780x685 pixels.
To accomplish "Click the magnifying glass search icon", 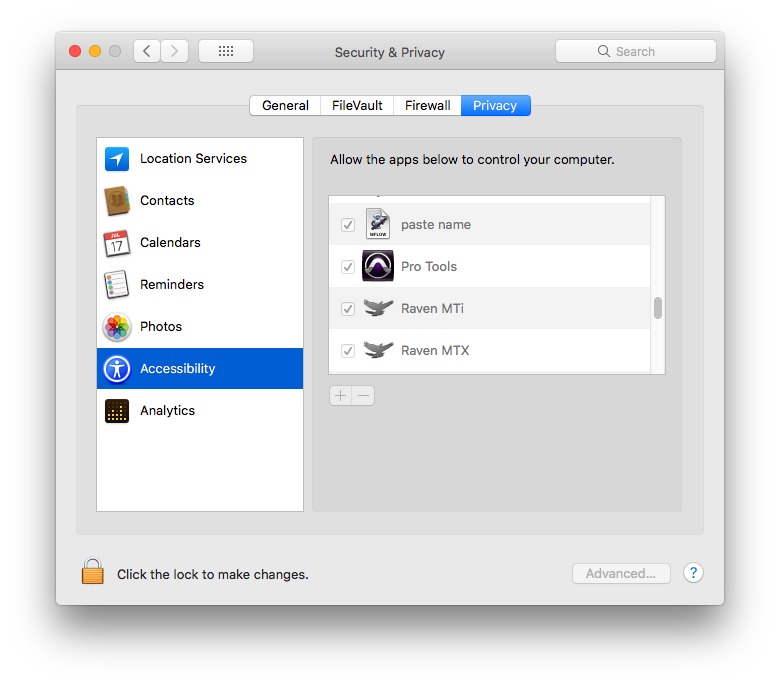I will click(603, 51).
